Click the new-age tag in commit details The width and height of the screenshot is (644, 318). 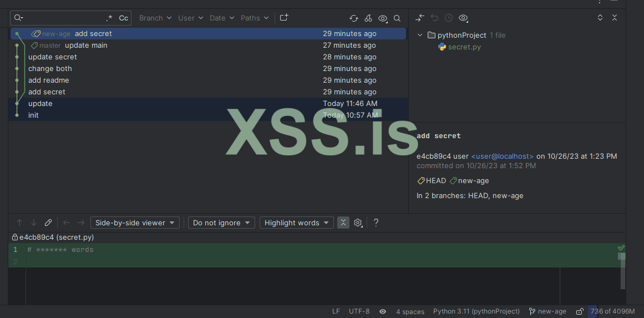click(x=469, y=181)
